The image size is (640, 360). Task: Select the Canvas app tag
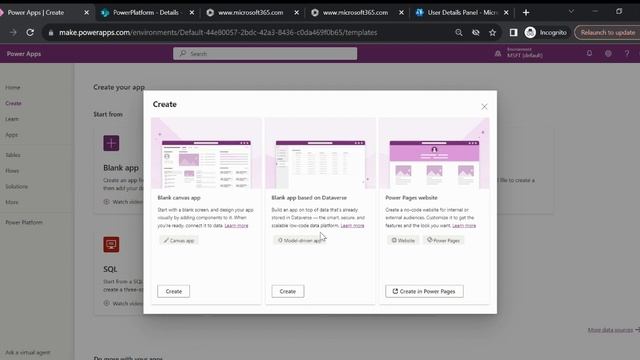click(179, 240)
